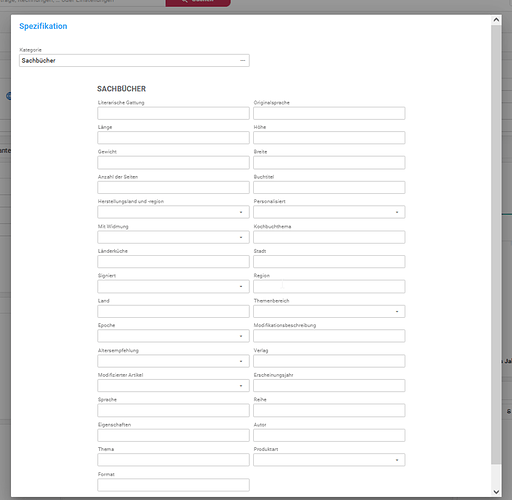Viewport: 512px width, 500px height.
Task: Click the Literarische Gattung input field
Action: 173,113
